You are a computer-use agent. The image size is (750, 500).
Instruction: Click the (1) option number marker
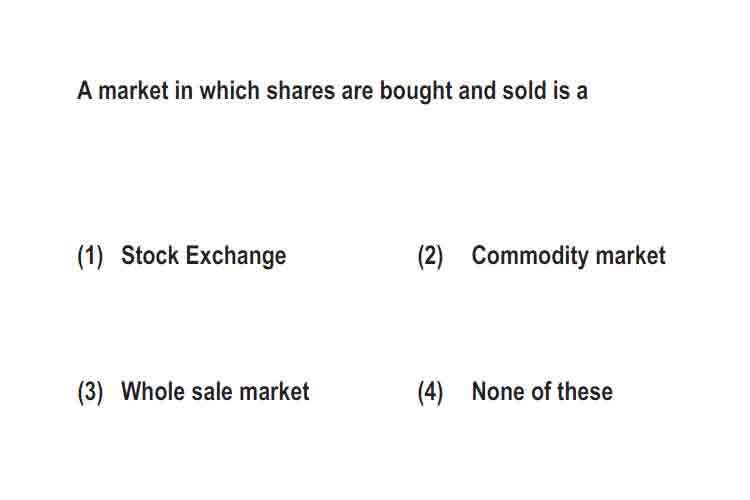(90, 256)
